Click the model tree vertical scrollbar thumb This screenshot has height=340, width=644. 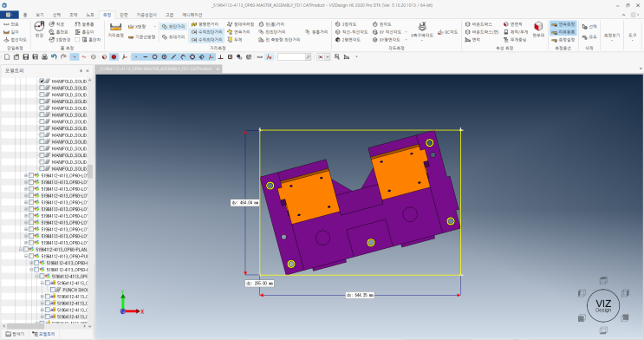pos(90,172)
